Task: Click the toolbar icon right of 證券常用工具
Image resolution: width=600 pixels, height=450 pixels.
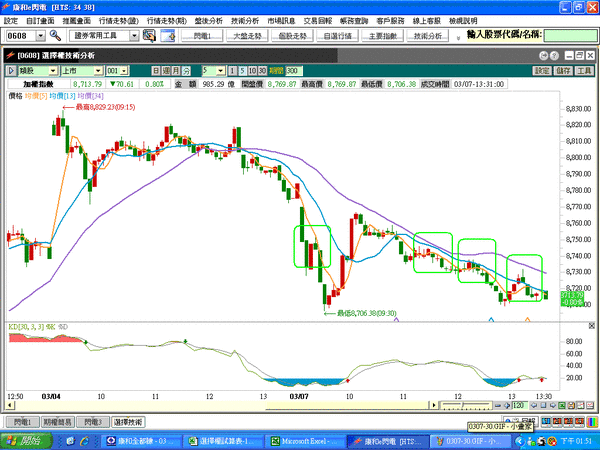Action: tap(149, 36)
